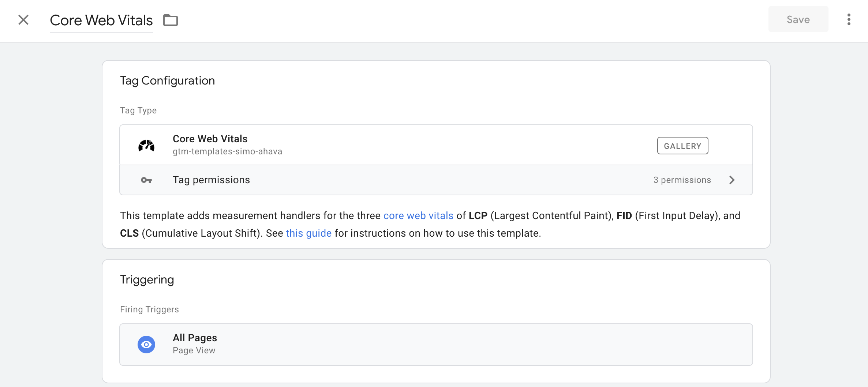Click the Save button

point(798,19)
